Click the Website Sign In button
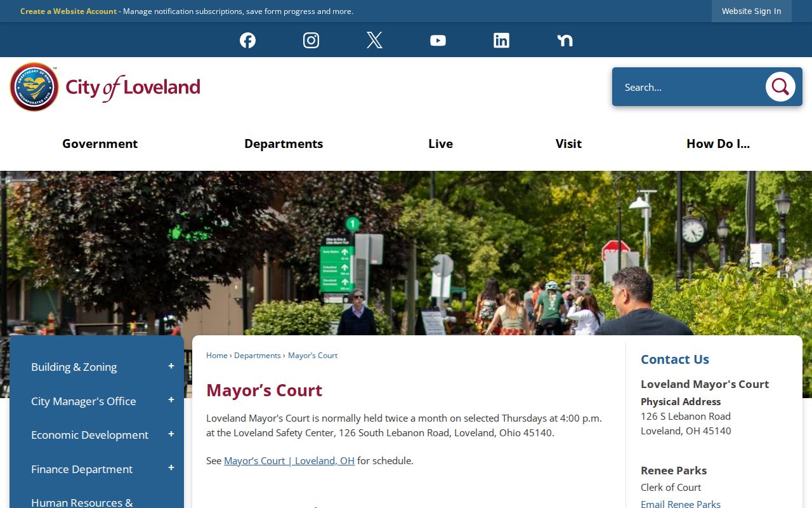812x508 pixels. click(751, 11)
